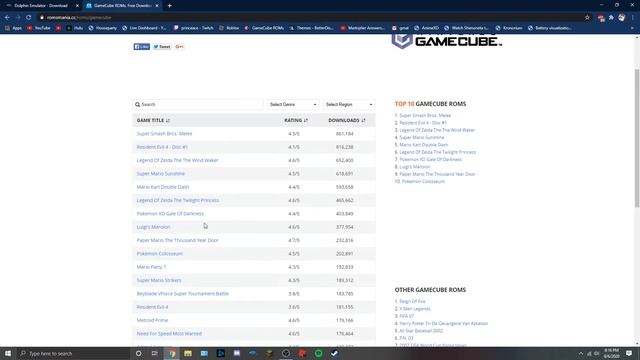Viewport: 640px width, 360px height.
Task: Open the Chrome profile avatar
Action: pos(622,18)
